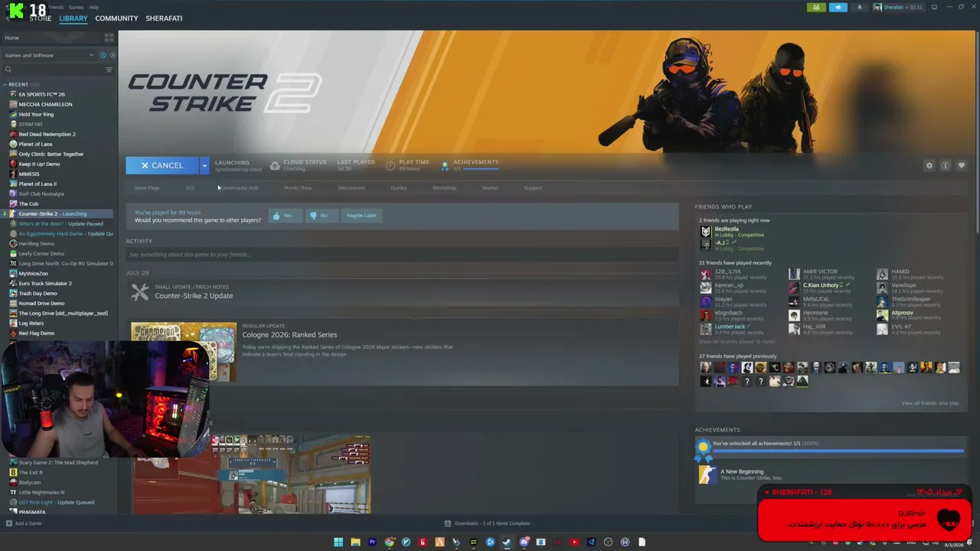Open the Cologne 2026 Ranked Series thumbnail
Image resolution: width=980 pixels, height=551 pixels.
click(184, 352)
